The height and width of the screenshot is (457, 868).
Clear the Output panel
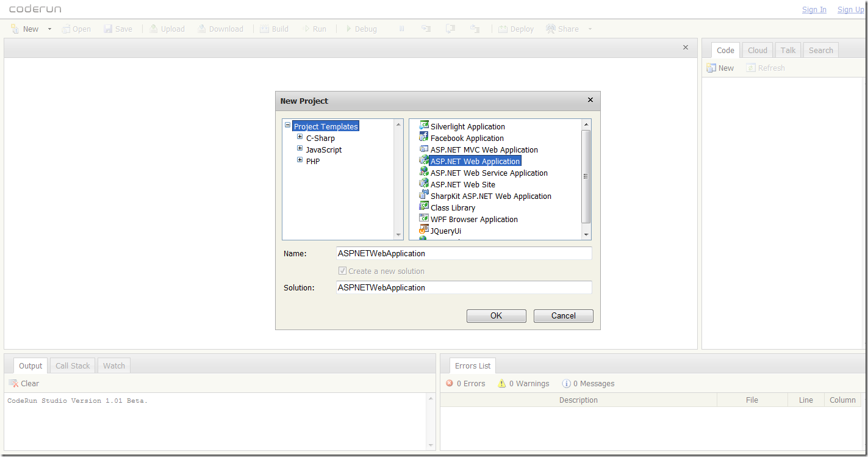[24, 383]
